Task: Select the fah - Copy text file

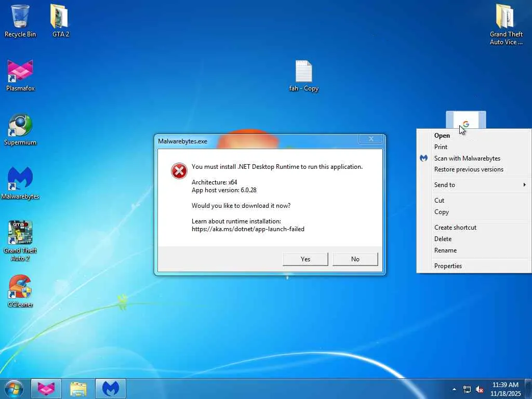Action: (303, 75)
